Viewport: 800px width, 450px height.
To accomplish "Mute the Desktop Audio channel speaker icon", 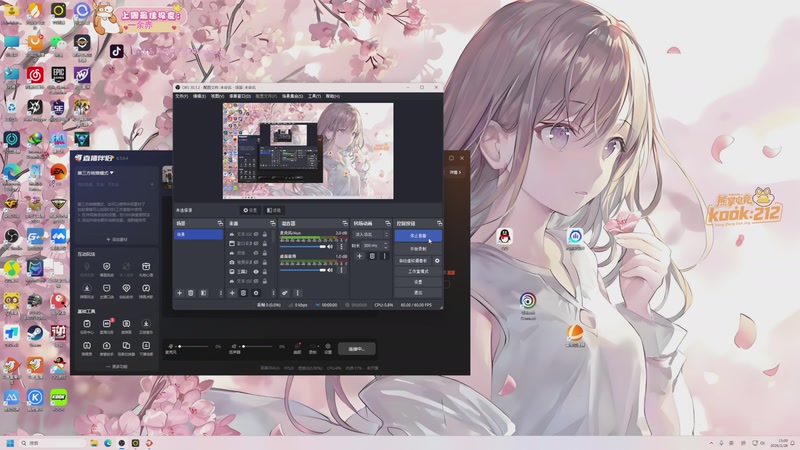I will [x=330, y=270].
